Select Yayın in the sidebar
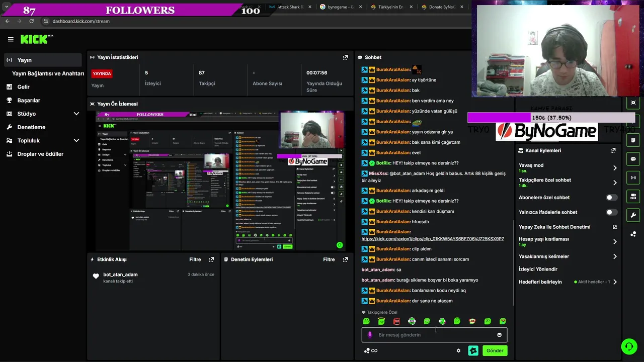This screenshot has height=362, width=644. [x=42, y=60]
